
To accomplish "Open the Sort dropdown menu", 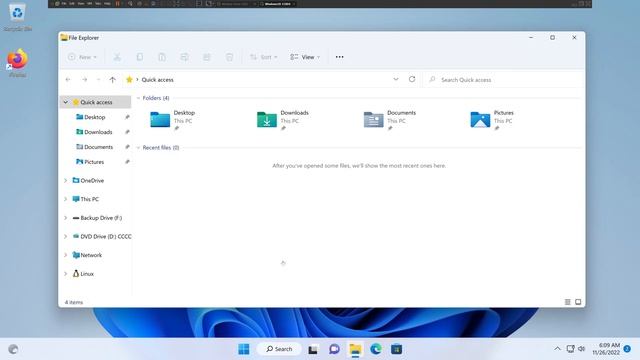I will coord(264,57).
